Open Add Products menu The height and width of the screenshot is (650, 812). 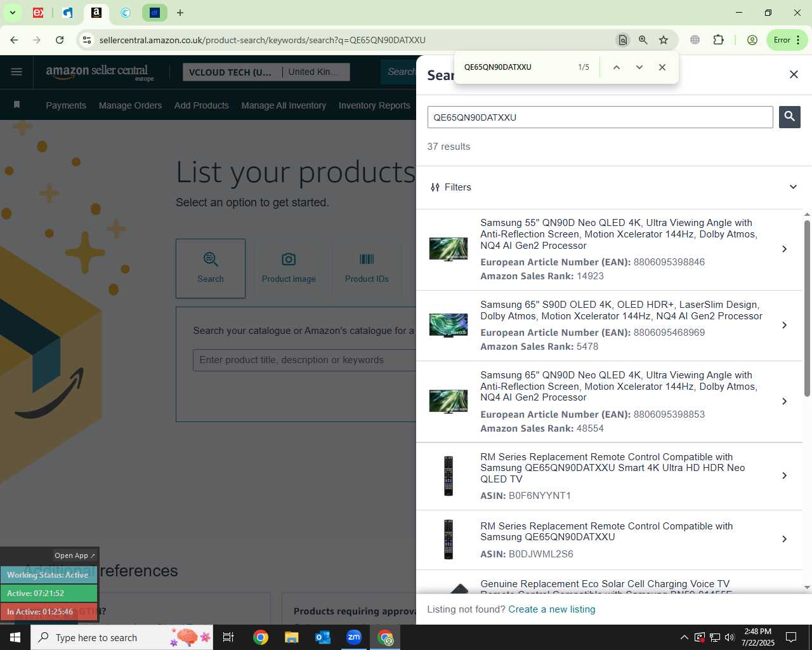pos(202,105)
